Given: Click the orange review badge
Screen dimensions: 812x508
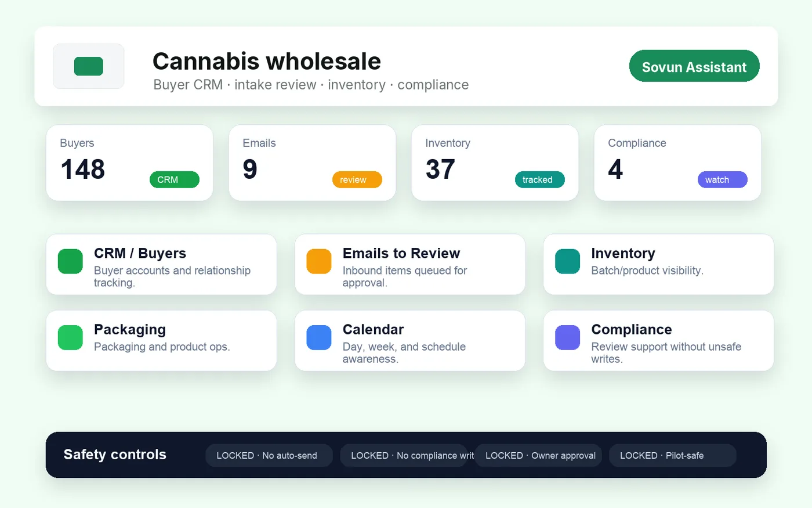Looking at the screenshot, I should [x=357, y=180].
